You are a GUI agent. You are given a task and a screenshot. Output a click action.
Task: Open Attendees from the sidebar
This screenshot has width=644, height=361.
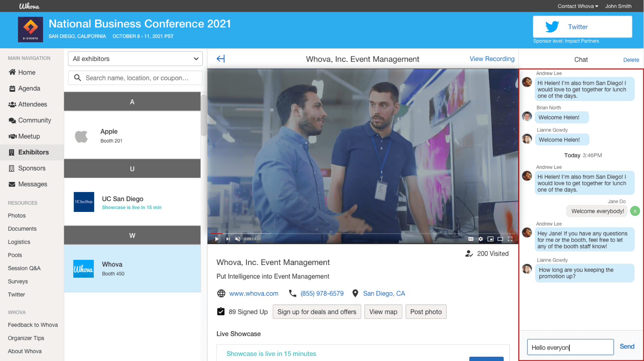tap(32, 104)
